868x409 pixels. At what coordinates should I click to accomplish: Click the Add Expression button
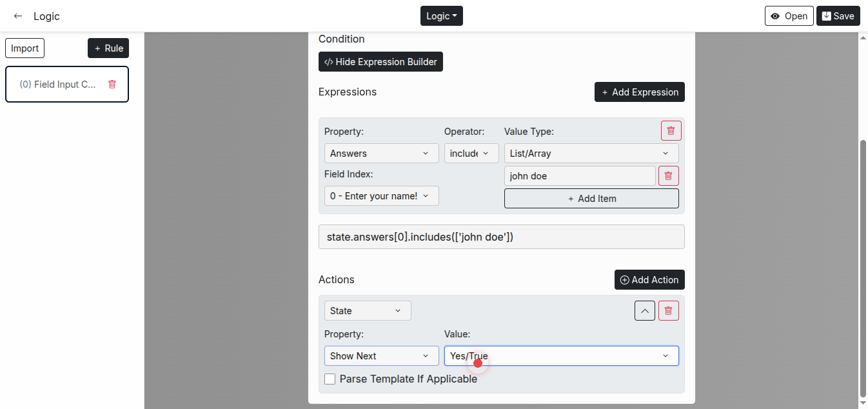(x=639, y=92)
